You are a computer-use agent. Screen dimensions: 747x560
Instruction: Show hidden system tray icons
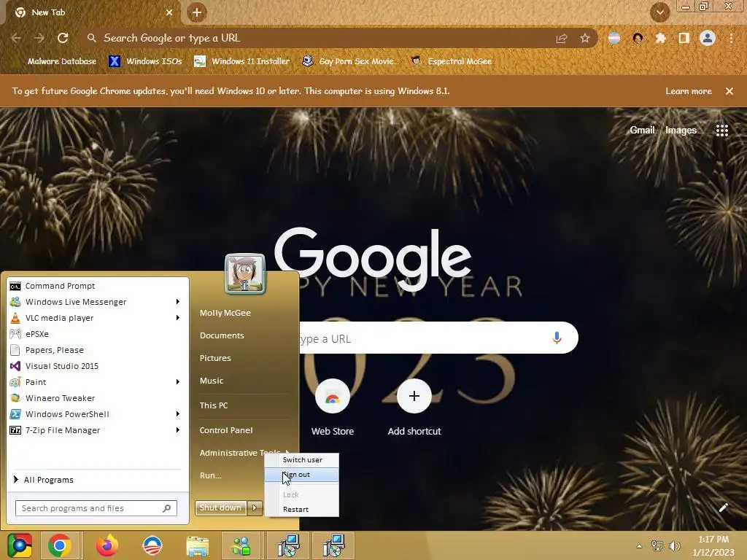coord(639,546)
